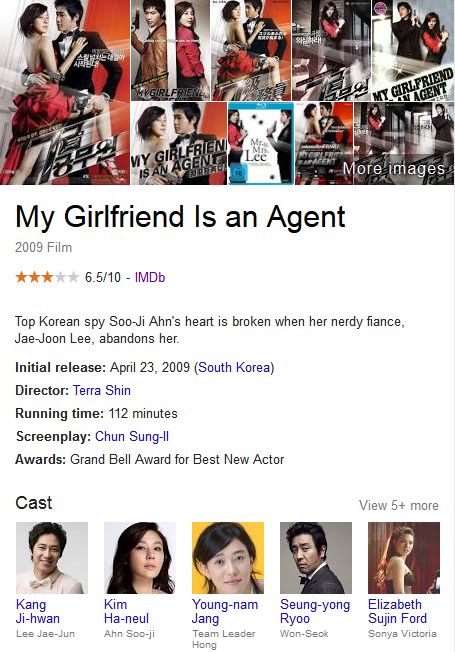455x652 pixels.
Task: Click Kim Ha-neul's cast photo
Action: click(140, 558)
